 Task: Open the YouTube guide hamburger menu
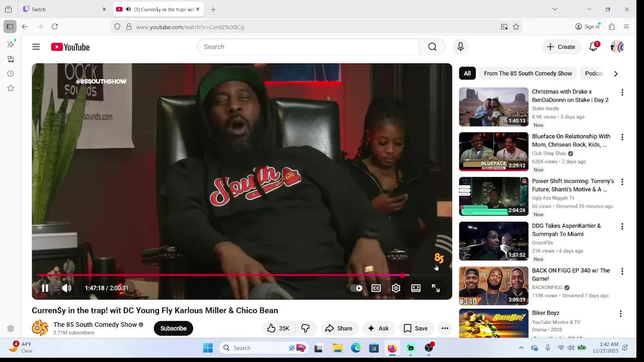click(36, 47)
